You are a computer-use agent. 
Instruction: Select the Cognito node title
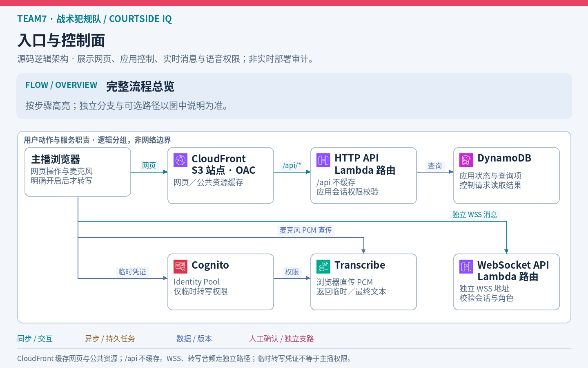[210, 265]
